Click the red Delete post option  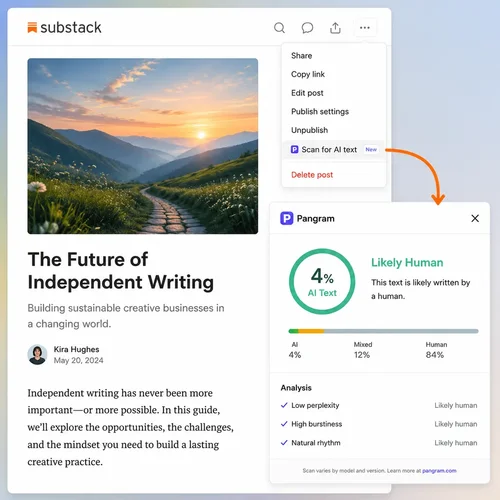pos(312,175)
